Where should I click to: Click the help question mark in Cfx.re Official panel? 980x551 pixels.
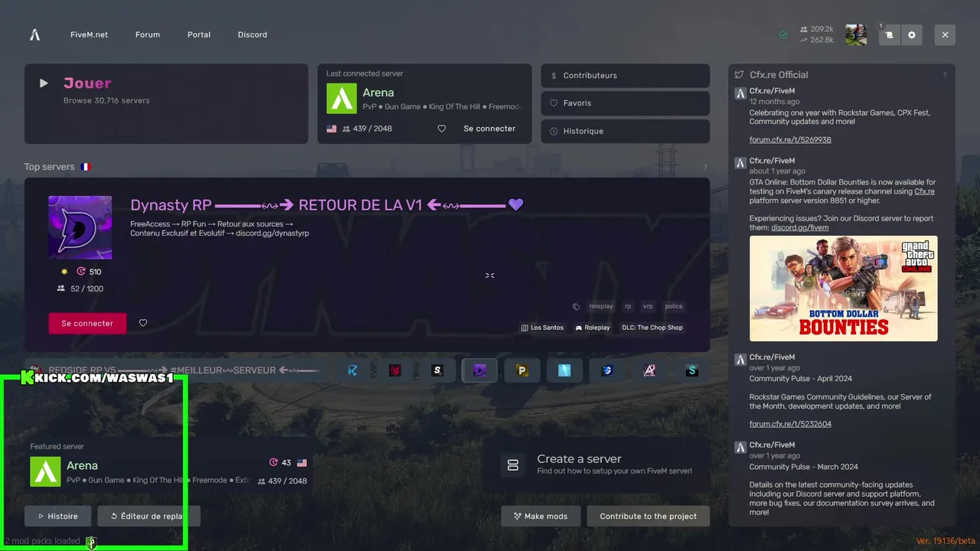945,75
